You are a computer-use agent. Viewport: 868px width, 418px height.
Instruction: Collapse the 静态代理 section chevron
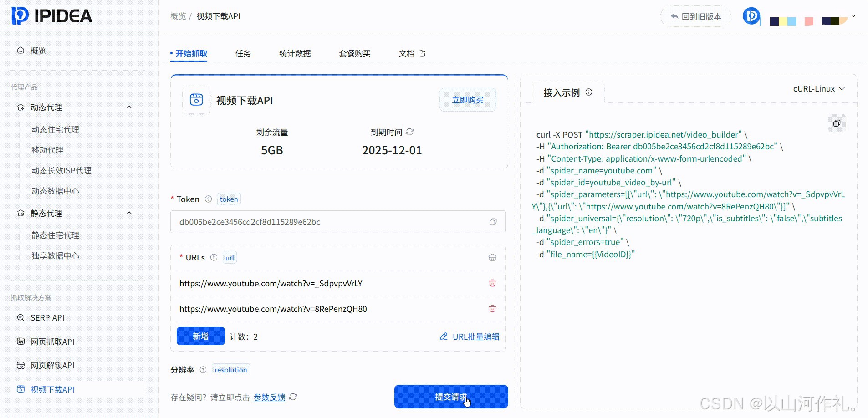(x=129, y=213)
